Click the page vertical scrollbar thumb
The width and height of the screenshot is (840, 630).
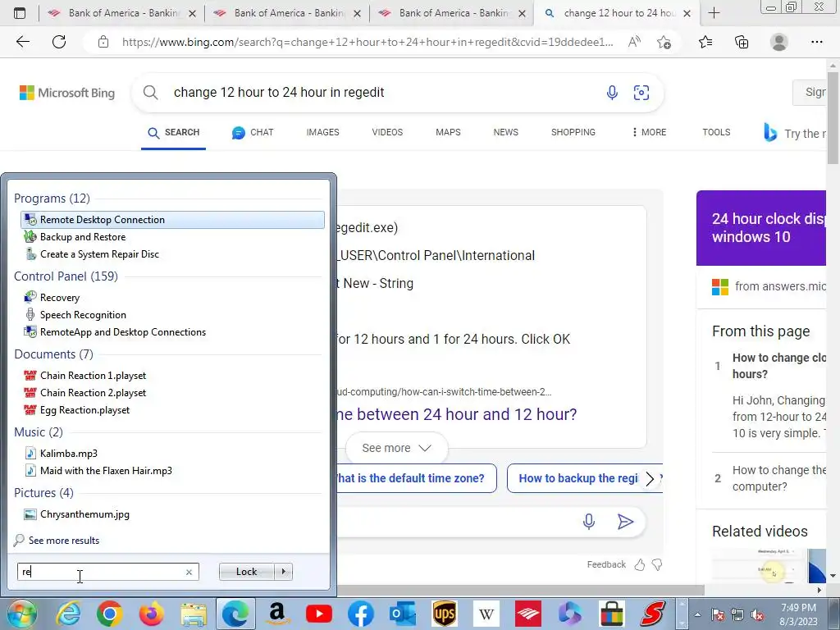833,118
